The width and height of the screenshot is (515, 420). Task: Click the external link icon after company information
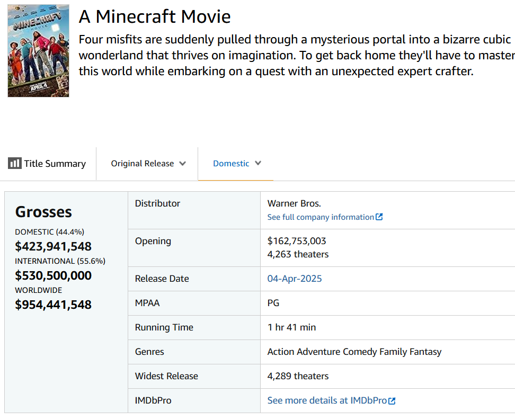click(379, 217)
